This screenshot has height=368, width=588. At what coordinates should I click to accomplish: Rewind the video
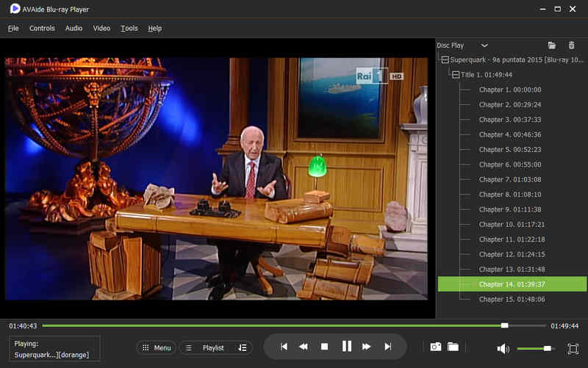[304, 347]
